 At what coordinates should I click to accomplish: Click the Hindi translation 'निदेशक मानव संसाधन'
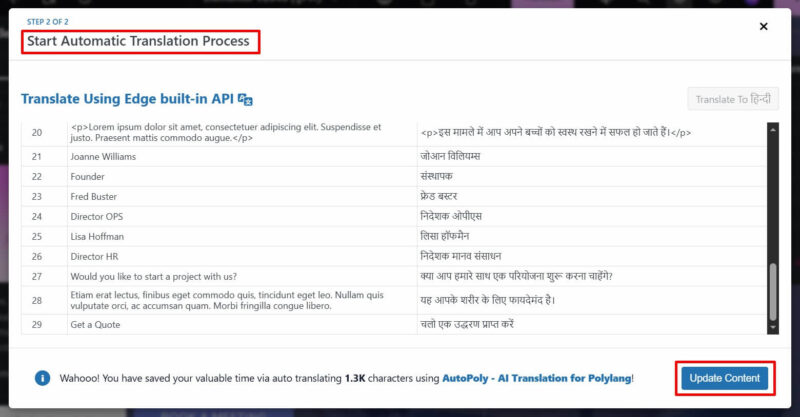point(461,256)
